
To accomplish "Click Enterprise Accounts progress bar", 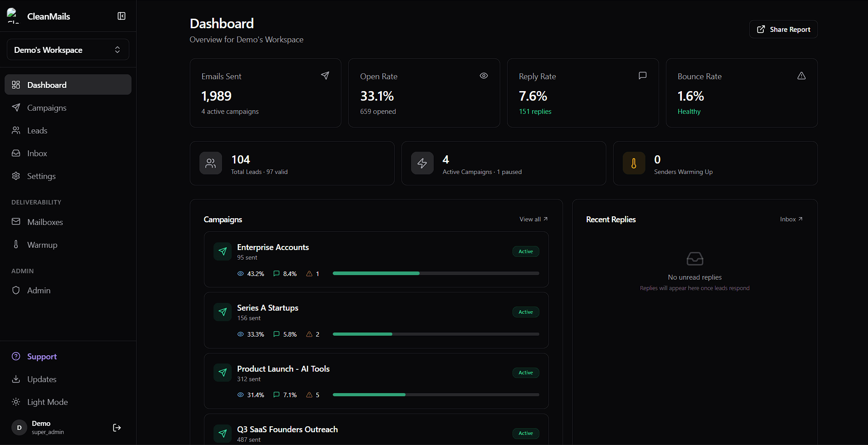I will 436,273.
